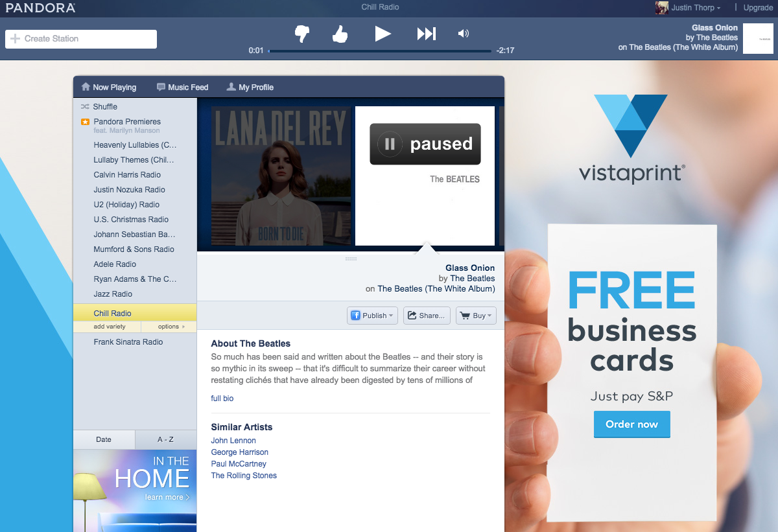778x532 pixels.
Task: Resume playback with the play button
Action: point(383,34)
